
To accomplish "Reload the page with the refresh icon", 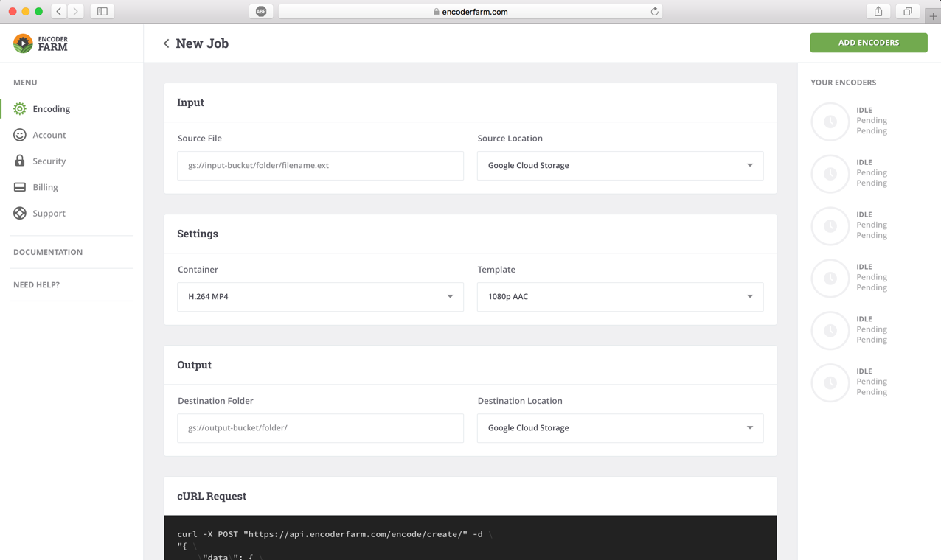I will pos(654,12).
